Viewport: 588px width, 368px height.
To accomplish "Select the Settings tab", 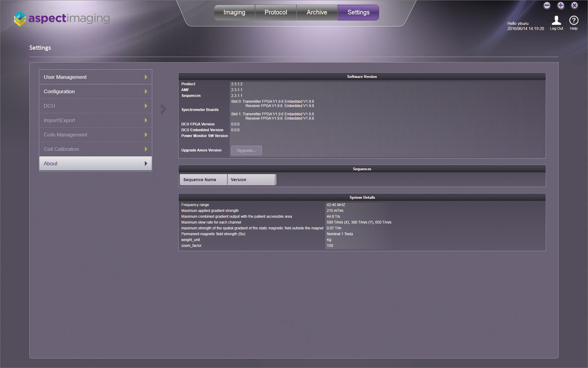I will tap(358, 12).
